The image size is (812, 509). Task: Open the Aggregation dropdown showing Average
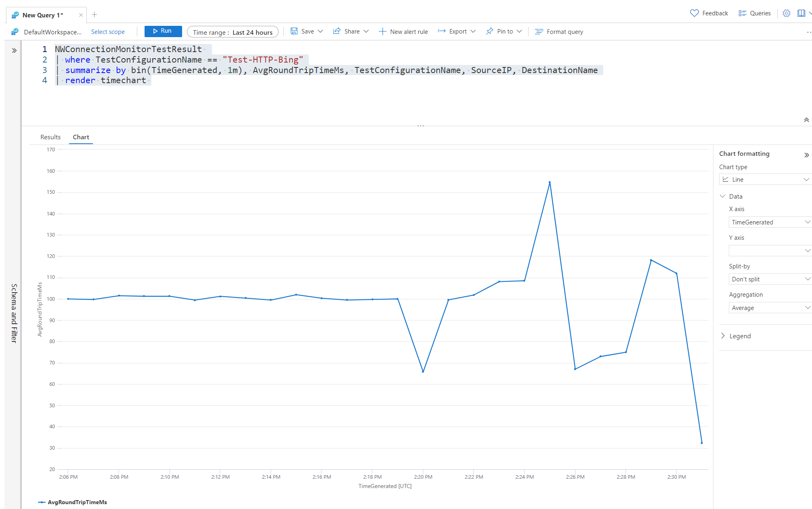click(x=770, y=308)
